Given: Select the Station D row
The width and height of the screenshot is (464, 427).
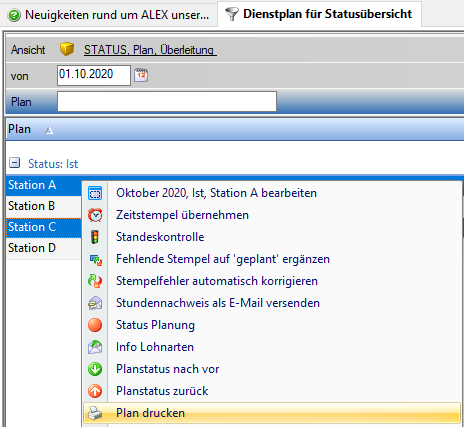Looking at the screenshot, I should 44,248.
